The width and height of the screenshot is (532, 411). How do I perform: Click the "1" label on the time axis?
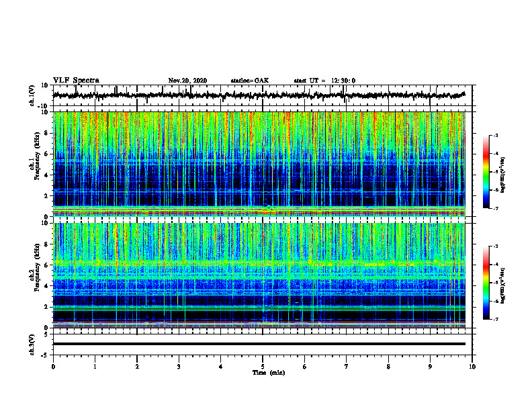point(95,367)
